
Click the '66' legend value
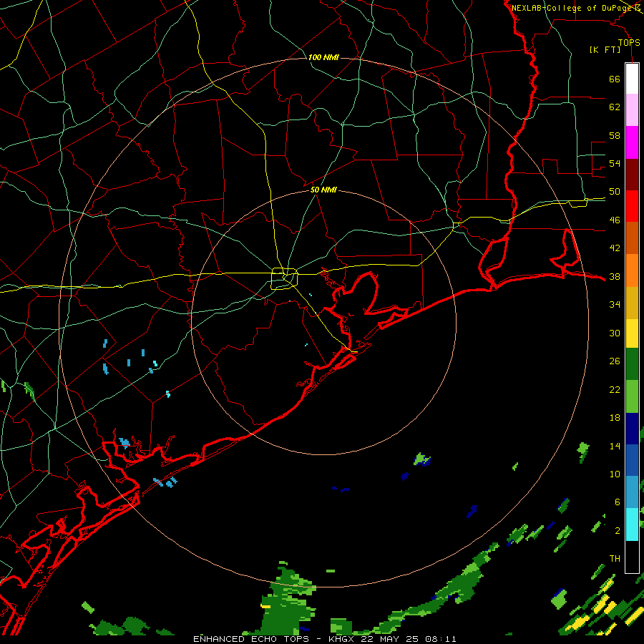tap(615, 79)
